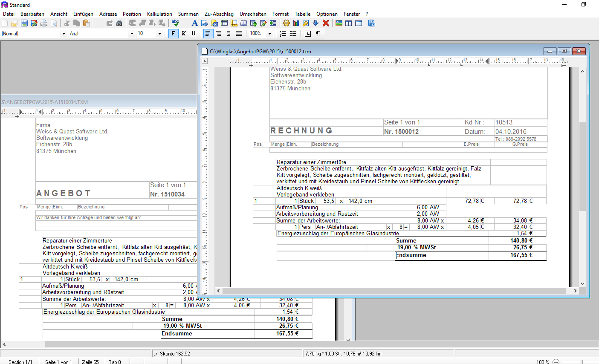The image size is (599, 364).
Task: Click the blue down arrow icon
Action: 316,23
